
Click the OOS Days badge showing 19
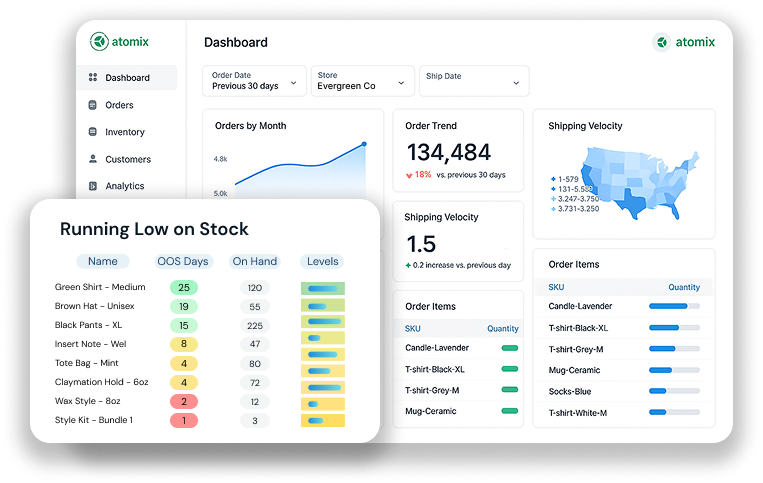183,306
